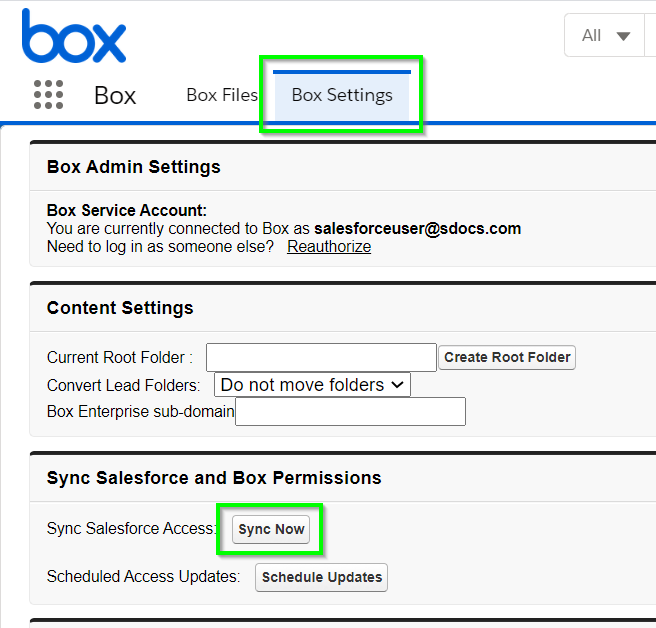Viewport: 656px width, 628px height.
Task: Focus the Box Enterprise sub-domain field
Action: tap(350, 412)
